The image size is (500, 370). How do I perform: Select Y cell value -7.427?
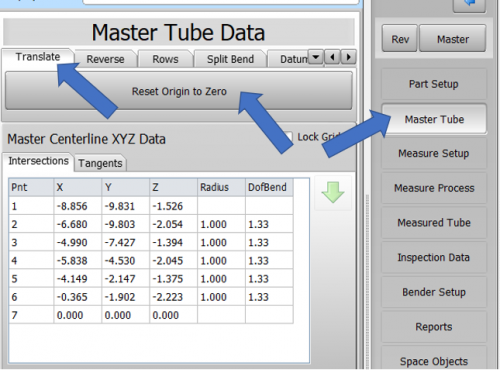[x=126, y=242]
